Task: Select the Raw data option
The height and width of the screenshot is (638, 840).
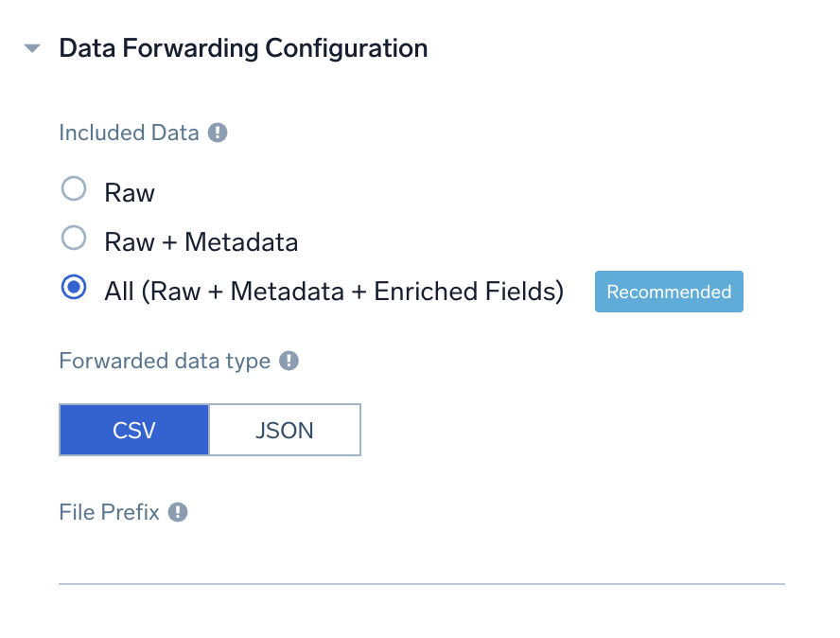Action: pos(74,188)
